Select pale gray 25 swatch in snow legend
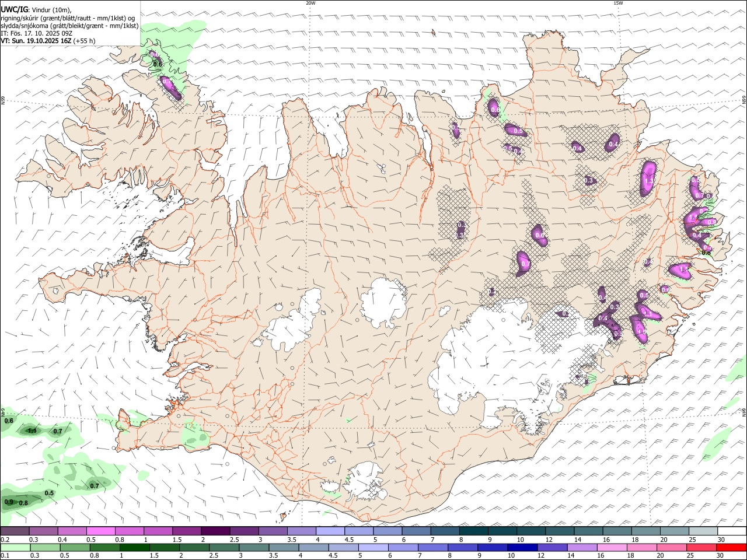 tap(703, 531)
